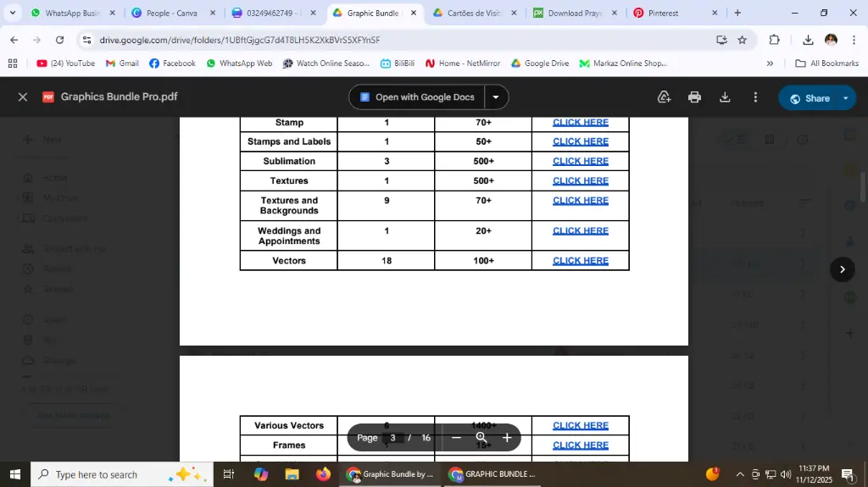The width and height of the screenshot is (868, 487).
Task: View site information icon in address bar
Action: [86, 40]
